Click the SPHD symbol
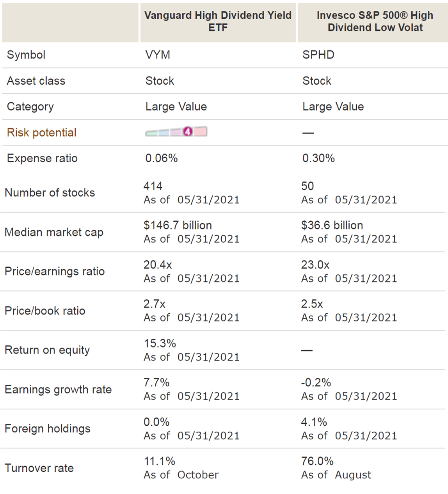 coord(318,55)
